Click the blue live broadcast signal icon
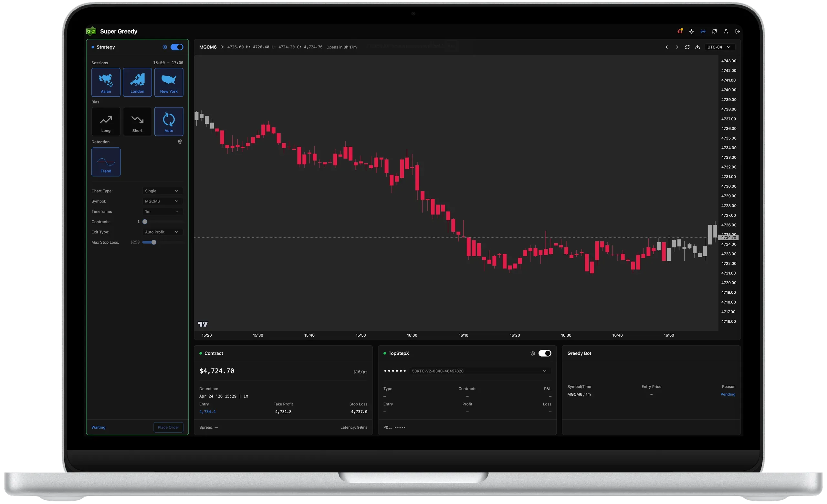 [x=703, y=31]
